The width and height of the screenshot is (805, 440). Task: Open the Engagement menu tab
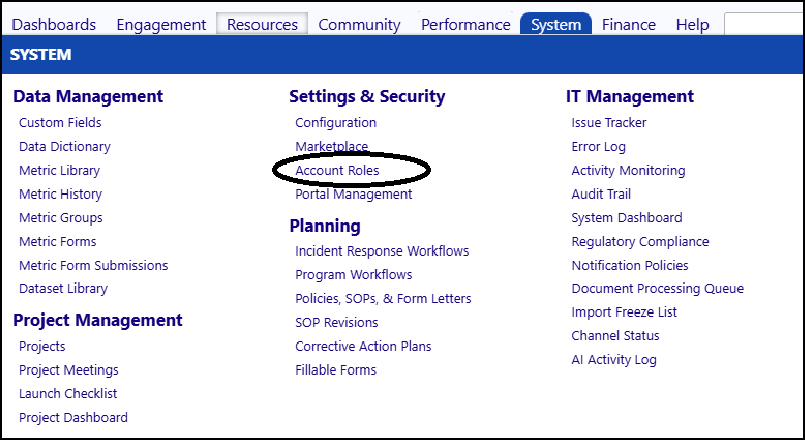(x=161, y=25)
